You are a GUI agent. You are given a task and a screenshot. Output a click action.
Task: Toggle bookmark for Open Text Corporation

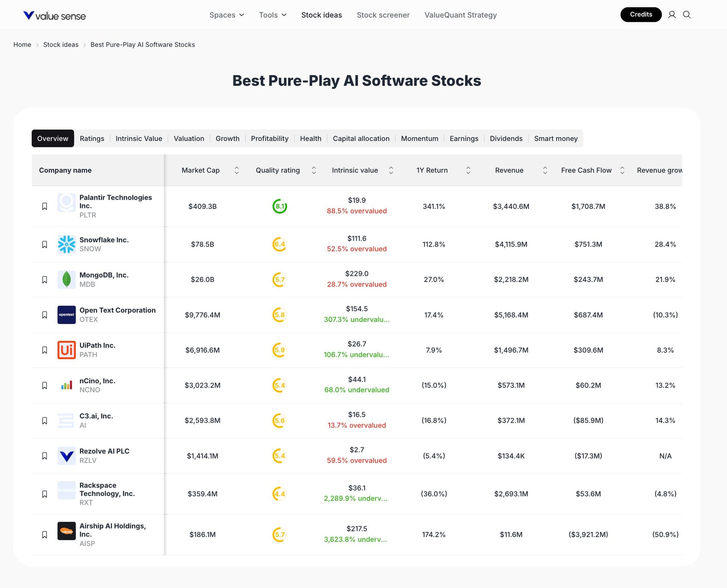45,315
